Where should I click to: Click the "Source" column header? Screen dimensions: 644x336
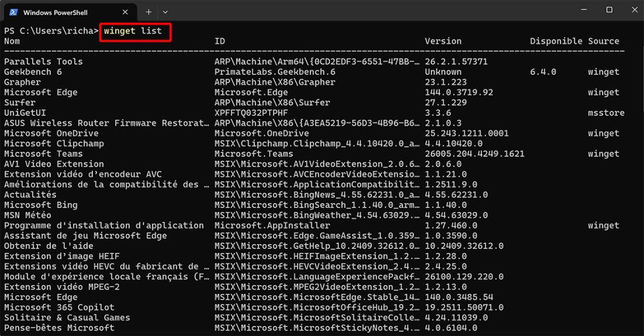click(x=604, y=42)
